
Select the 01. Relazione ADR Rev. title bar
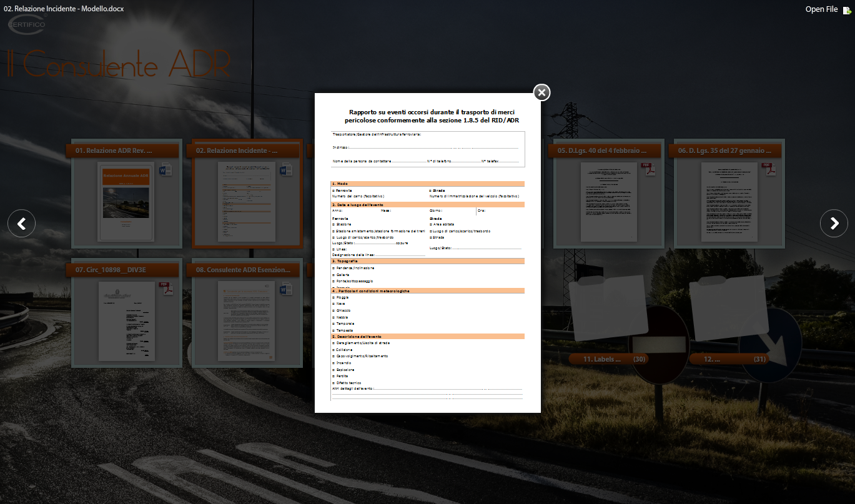tap(123, 151)
